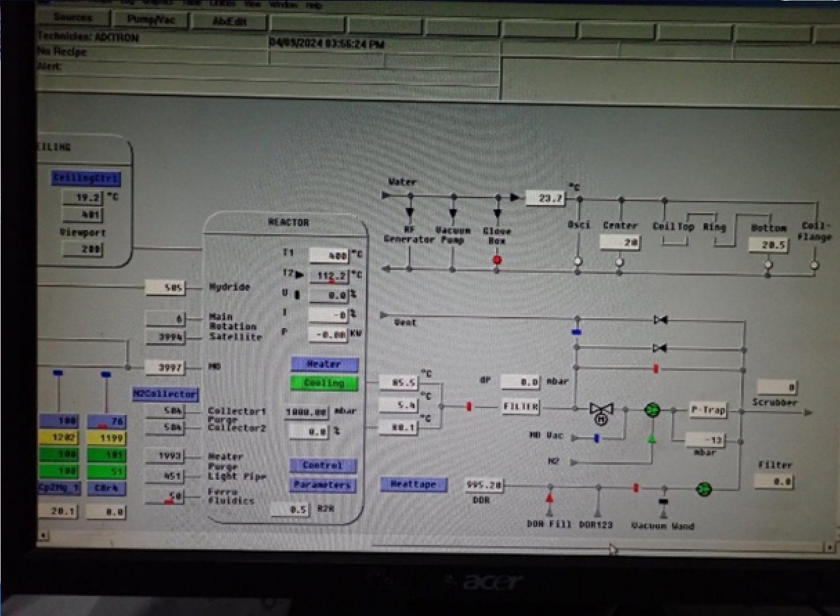This screenshot has height=616, width=840.
Task: Click the Ferro Fluidics field 50
Action: (x=164, y=496)
